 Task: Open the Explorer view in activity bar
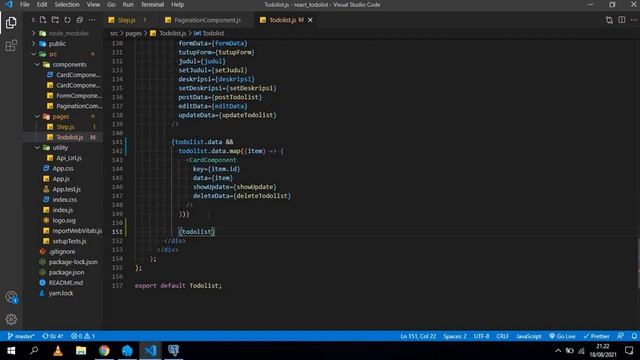pos(11,22)
